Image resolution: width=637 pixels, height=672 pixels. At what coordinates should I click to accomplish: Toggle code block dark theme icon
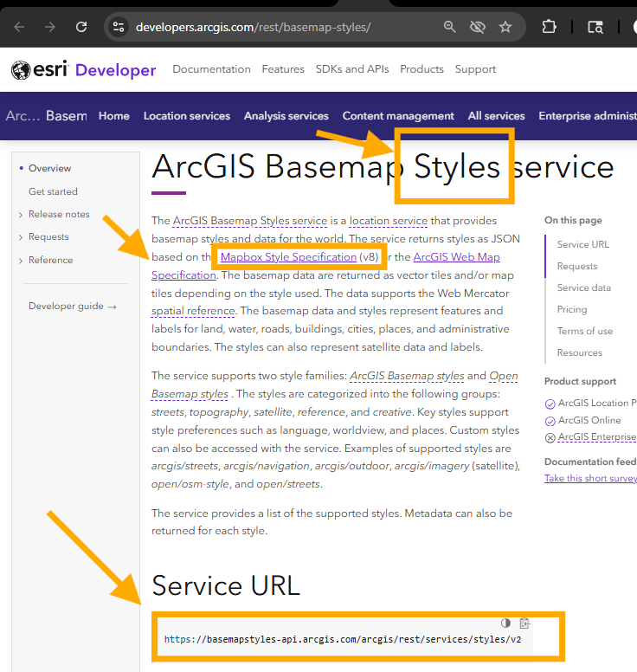tap(505, 624)
